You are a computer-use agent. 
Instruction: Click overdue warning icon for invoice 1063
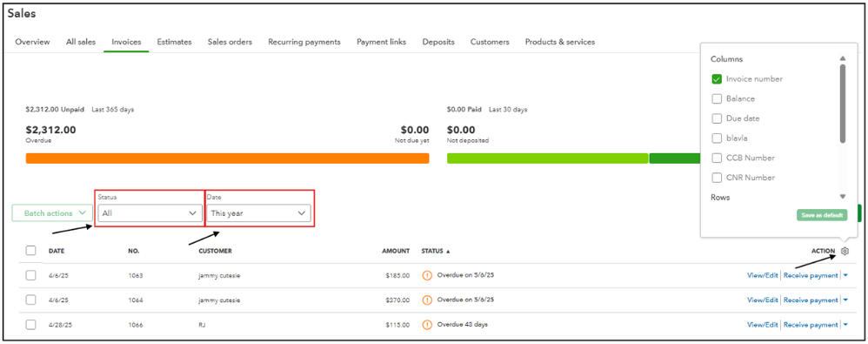(x=427, y=275)
